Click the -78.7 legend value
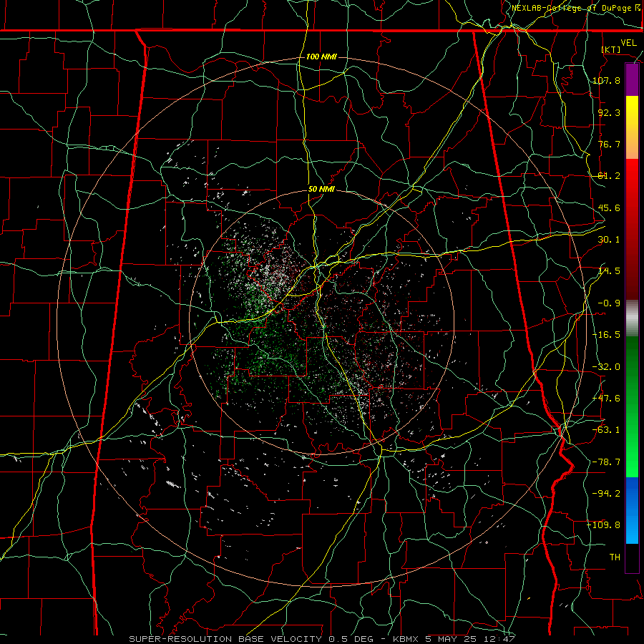Image resolution: width=644 pixels, height=644 pixels. pos(606,462)
